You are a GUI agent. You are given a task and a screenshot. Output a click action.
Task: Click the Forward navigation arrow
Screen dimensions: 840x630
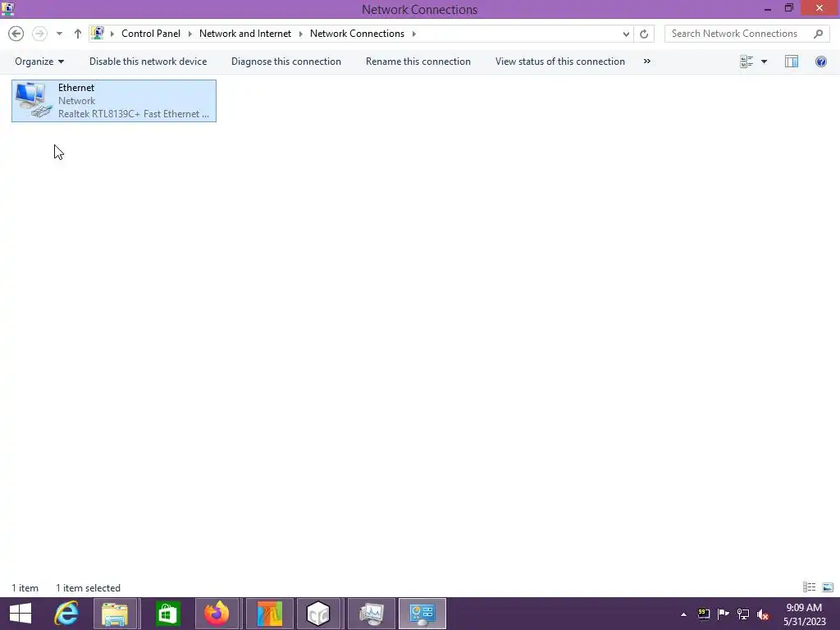tap(39, 34)
